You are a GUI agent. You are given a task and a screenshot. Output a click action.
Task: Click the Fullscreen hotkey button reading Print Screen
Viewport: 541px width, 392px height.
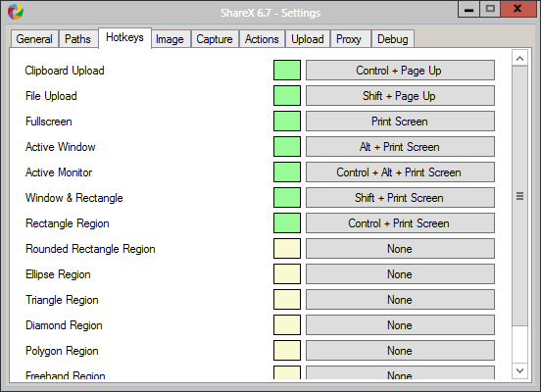tap(400, 122)
